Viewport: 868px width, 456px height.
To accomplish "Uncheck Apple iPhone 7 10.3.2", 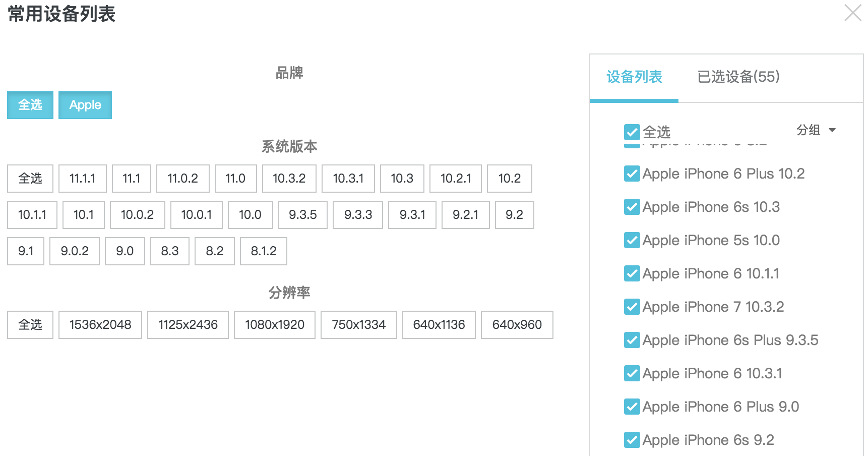I will coord(632,307).
